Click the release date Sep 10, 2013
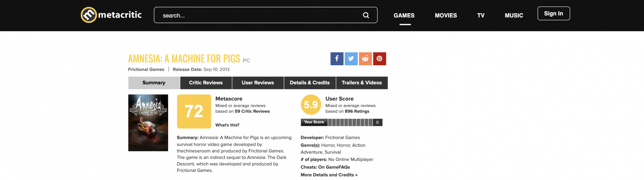The width and height of the screenshot is (644, 180). 216,69
